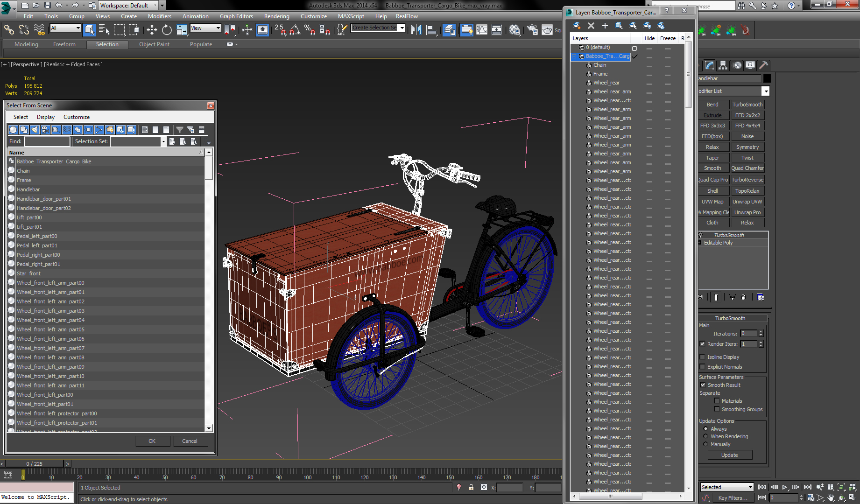Check Separate by Materials checkbox
This screenshot has height=504, width=860.
[717, 401]
